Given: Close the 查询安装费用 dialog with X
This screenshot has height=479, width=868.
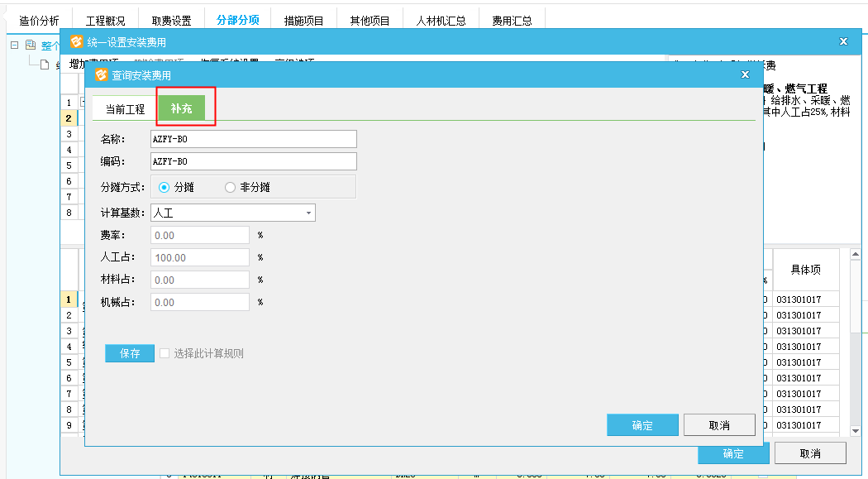Looking at the screenshot, I should point(745,75).
